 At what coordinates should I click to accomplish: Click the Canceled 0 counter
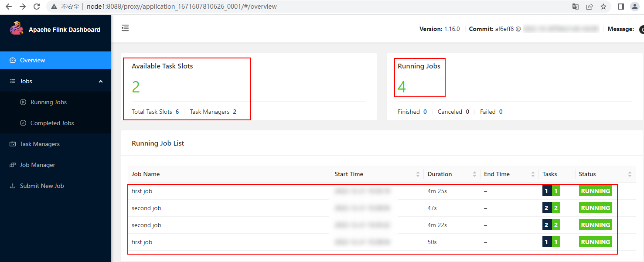[453, 112]
